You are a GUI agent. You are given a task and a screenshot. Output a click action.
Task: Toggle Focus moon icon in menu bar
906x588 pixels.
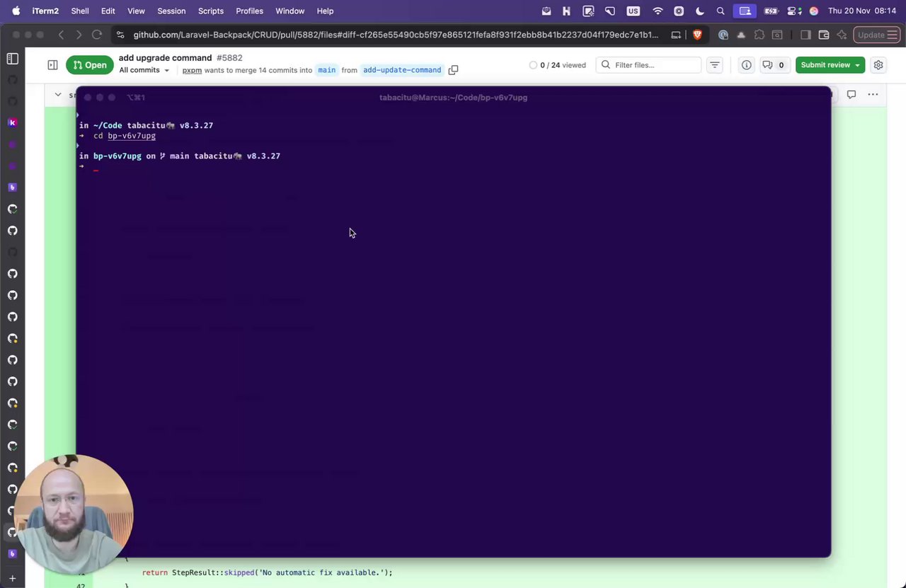click(700, 11)
